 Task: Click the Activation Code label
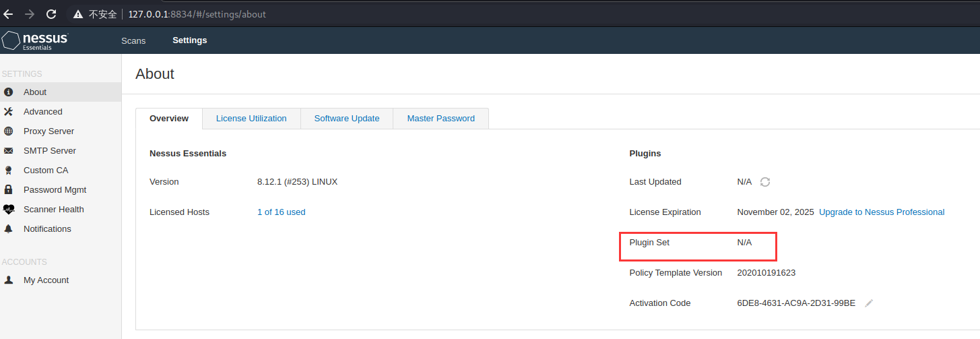(x=660, y=303)
